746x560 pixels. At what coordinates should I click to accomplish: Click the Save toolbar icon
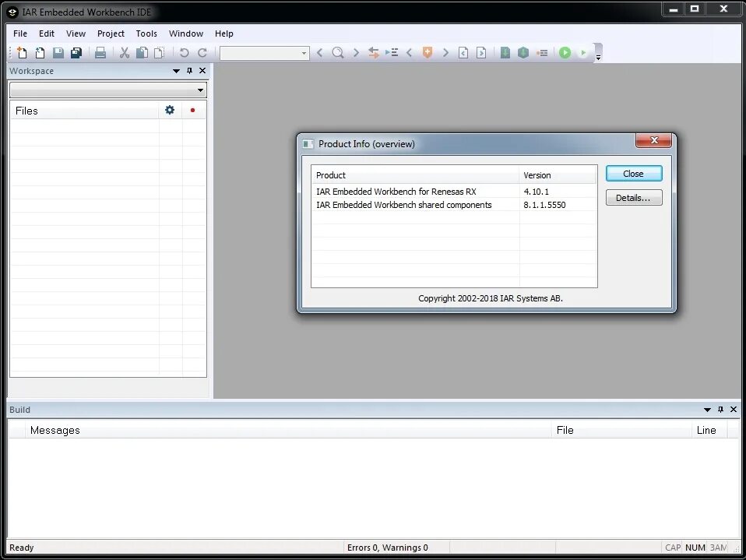58,53
